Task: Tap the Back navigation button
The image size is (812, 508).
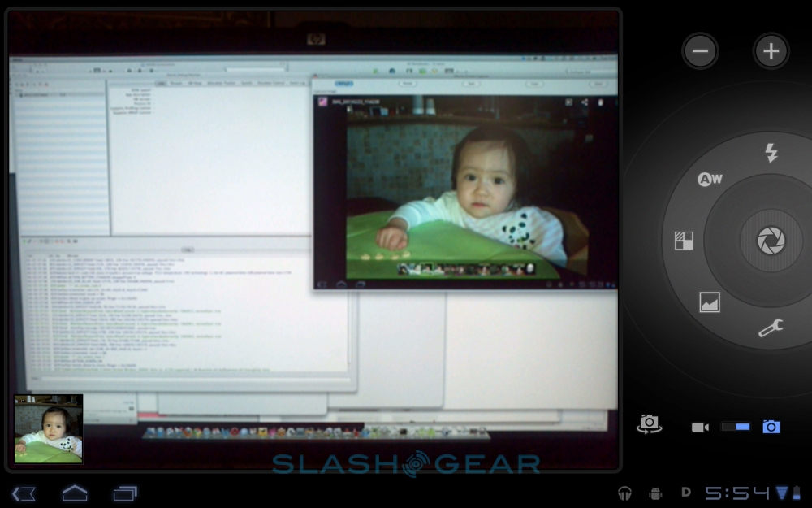Action: click(24, 493)
